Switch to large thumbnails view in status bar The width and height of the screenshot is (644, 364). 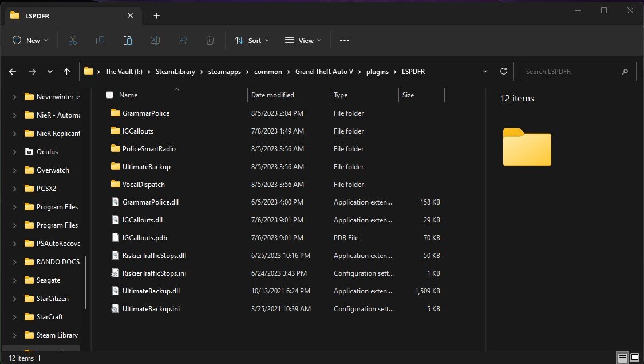point(634,358)
